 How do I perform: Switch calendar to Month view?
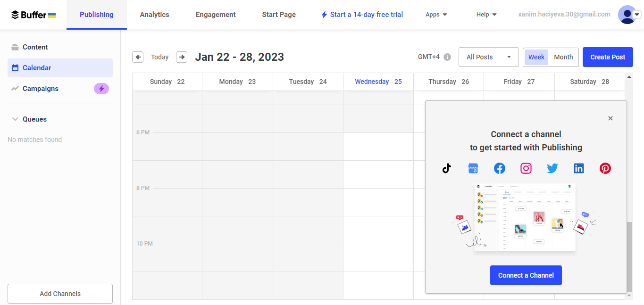(x=563, y=57)
